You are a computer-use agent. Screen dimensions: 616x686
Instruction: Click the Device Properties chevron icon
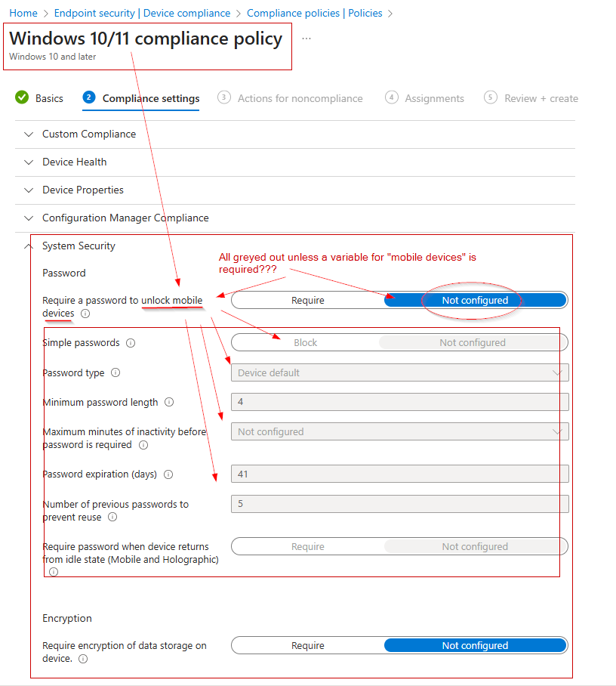pos(29,190)
